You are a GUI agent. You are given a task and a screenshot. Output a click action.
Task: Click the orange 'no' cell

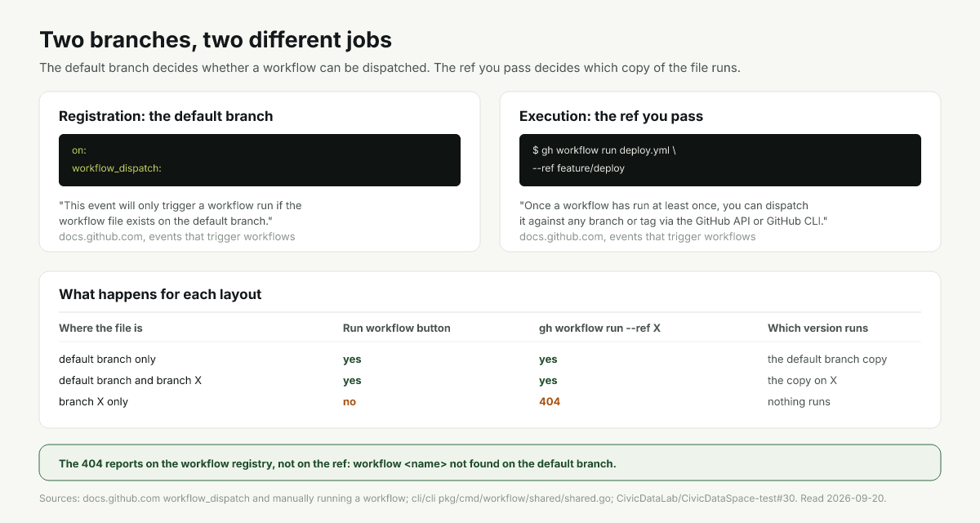click(x=350, y=402)
